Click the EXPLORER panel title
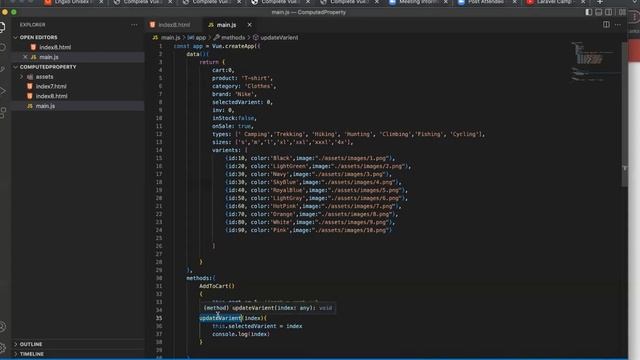The height and width of the screenshot is (360, 640). tap(33, 25)
